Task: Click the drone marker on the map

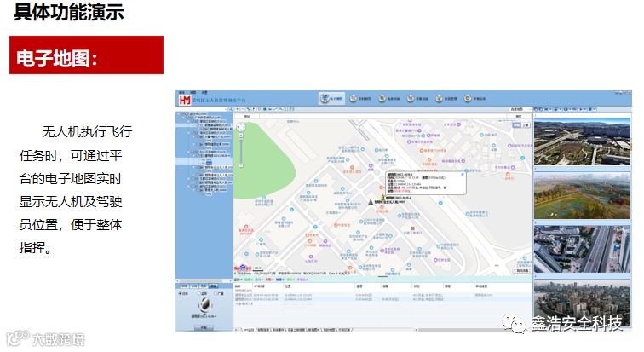Action: coord(371,202)
